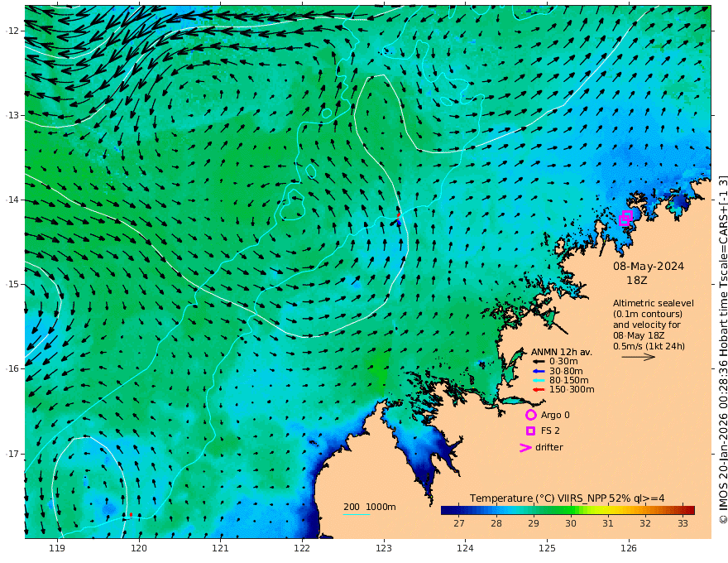The image size is (728, 563).
Task: Click the blue 30-80m arrow in legend
Action: (539, 371)
